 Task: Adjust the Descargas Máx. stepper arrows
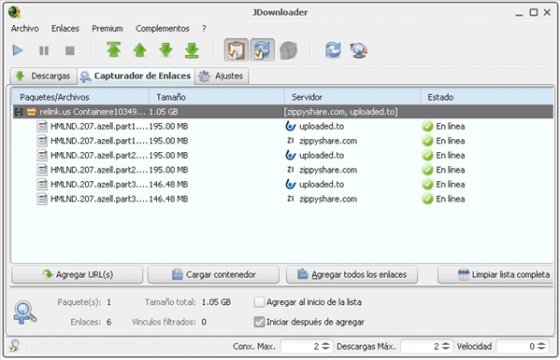pos(446,346)
